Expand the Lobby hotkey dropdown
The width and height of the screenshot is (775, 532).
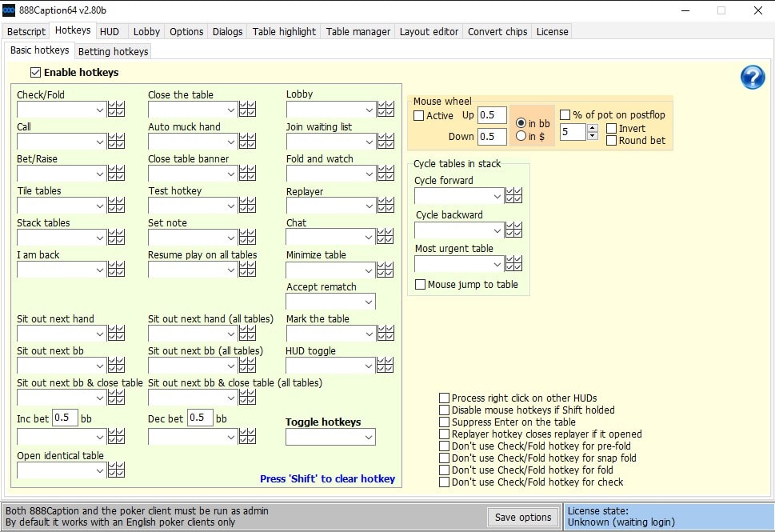tap(330, 110)
